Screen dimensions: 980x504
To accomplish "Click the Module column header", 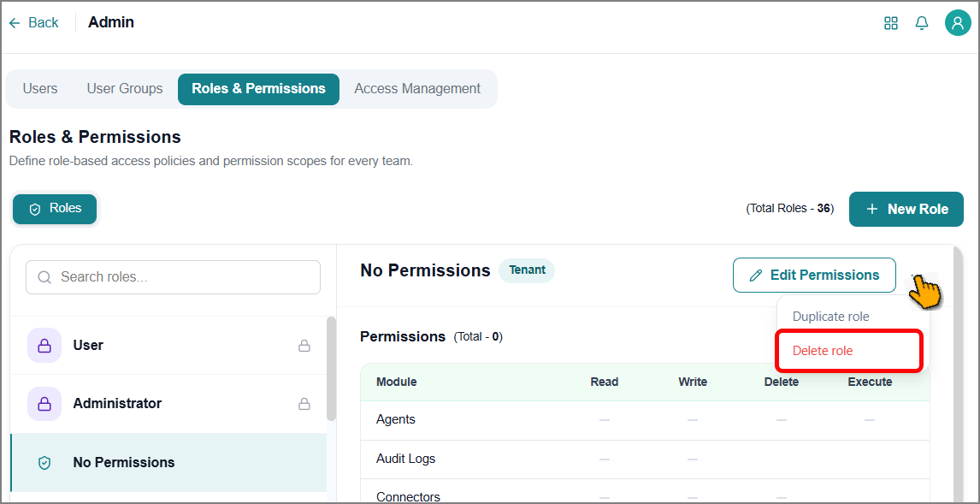I will tap(396, 382).
